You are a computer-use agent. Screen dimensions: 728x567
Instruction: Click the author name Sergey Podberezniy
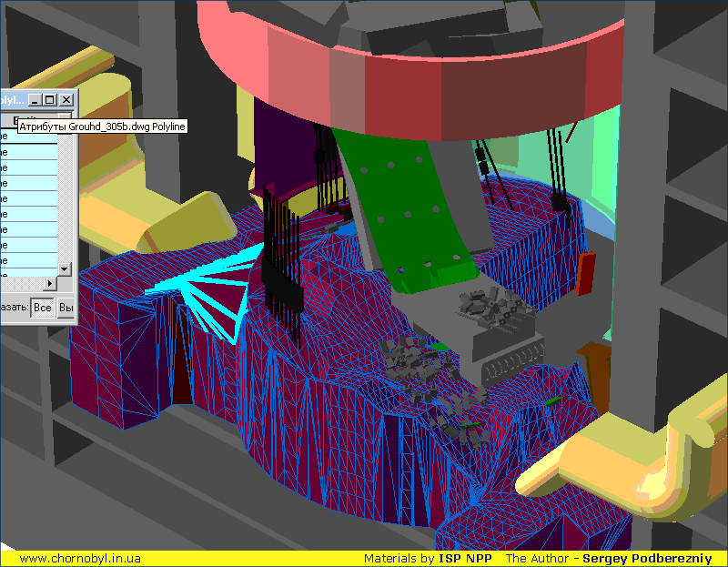click(x=647, y=558)
